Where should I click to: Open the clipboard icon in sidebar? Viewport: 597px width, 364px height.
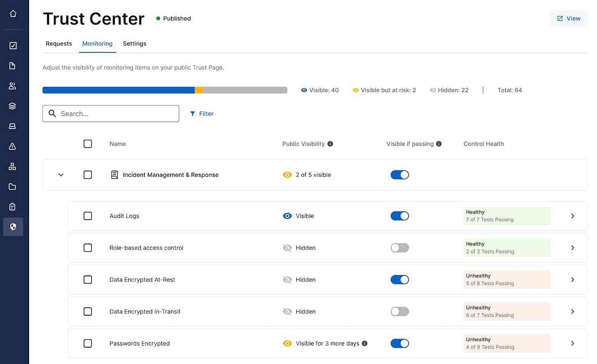click(13, 207)
